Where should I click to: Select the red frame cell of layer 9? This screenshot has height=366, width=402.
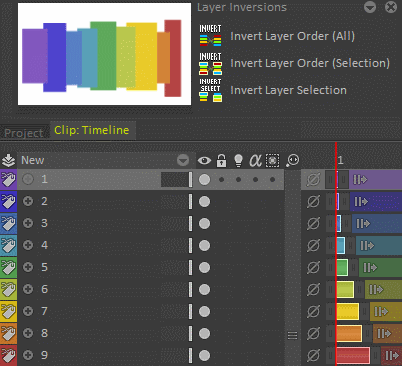click(353, 356)
